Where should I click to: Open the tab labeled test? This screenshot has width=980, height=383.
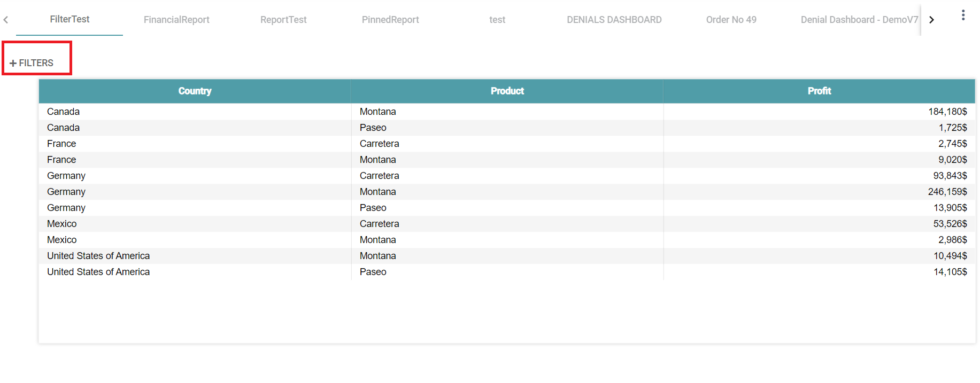(x=497, y=20)
